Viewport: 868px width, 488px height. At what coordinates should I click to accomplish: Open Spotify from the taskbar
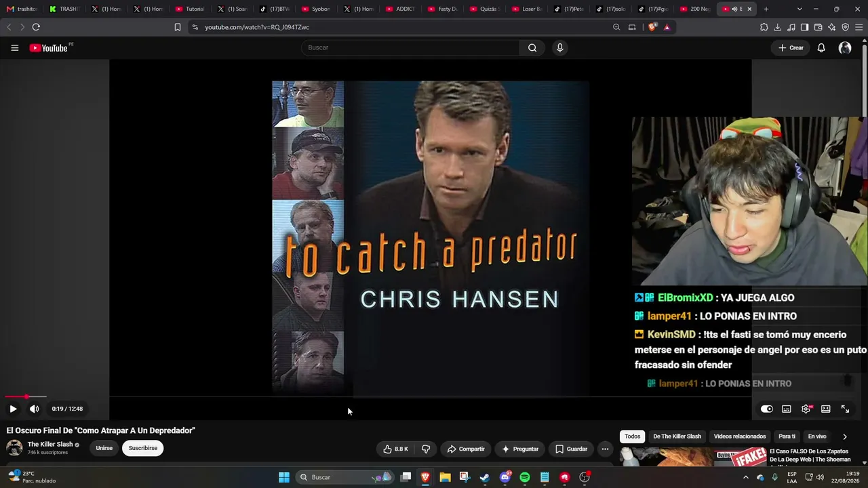pyautogui.click(x=525, y=477)
